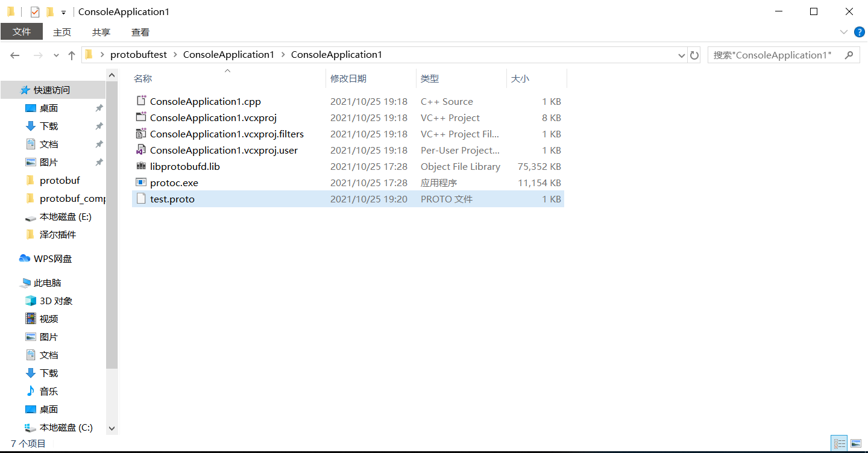Click the sidebar scrollbar down arrow
868x453 pixels.
(x=112, y=428)
